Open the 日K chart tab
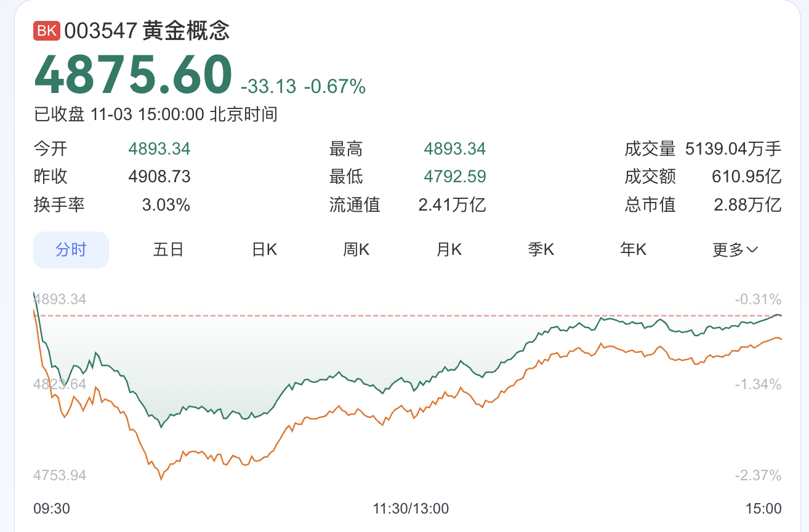The image size is (809, 532). coord(265,250)
